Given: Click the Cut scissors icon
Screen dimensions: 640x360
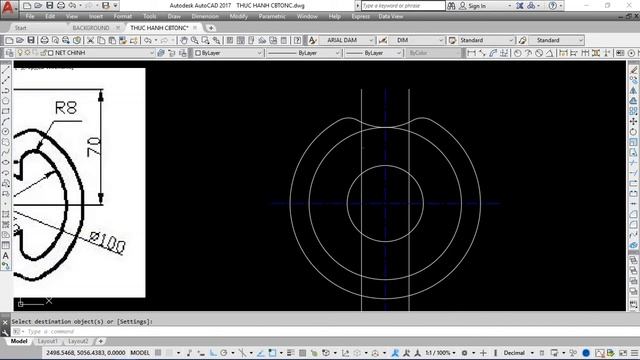Looking at the screenshot, I should [x=91, y=40].
